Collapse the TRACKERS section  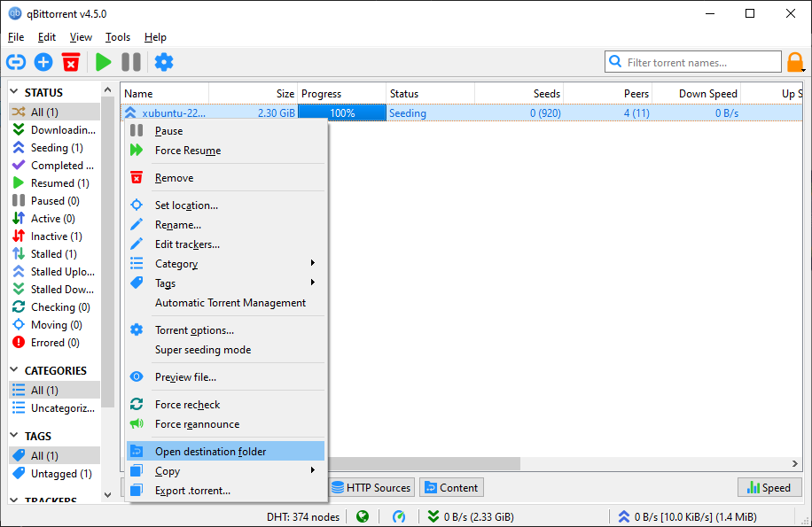click(x=14, y=500)
